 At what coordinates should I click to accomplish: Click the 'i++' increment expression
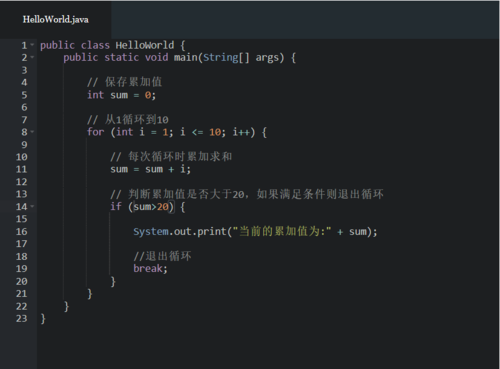(x=241, y=132)
